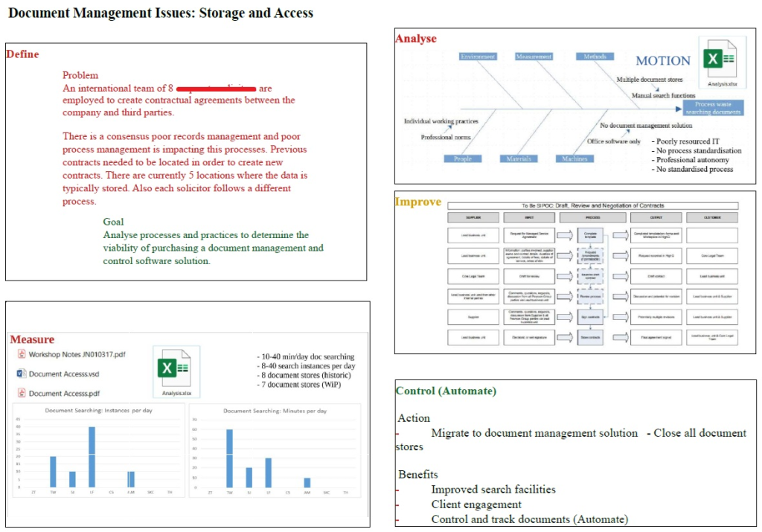Click the PDF icon beside Workshop Notes JN010317.pdf

(x=22, y=353)
